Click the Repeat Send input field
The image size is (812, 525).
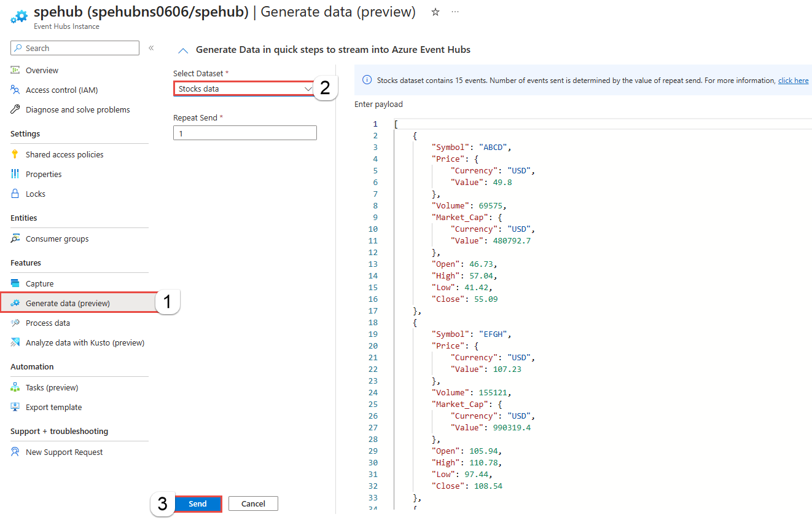point(244,132)
